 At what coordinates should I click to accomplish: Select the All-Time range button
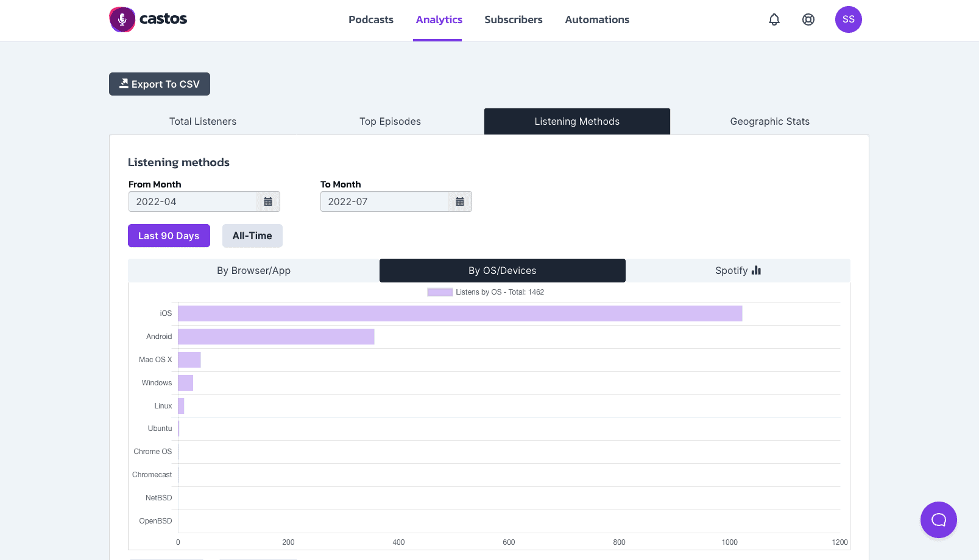(252, 236)
